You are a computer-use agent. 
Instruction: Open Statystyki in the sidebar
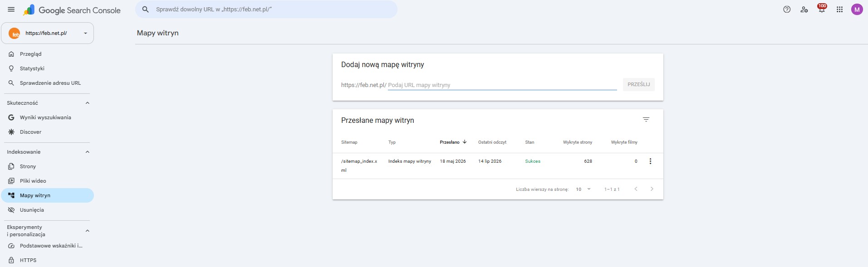(x=47, y=68)
